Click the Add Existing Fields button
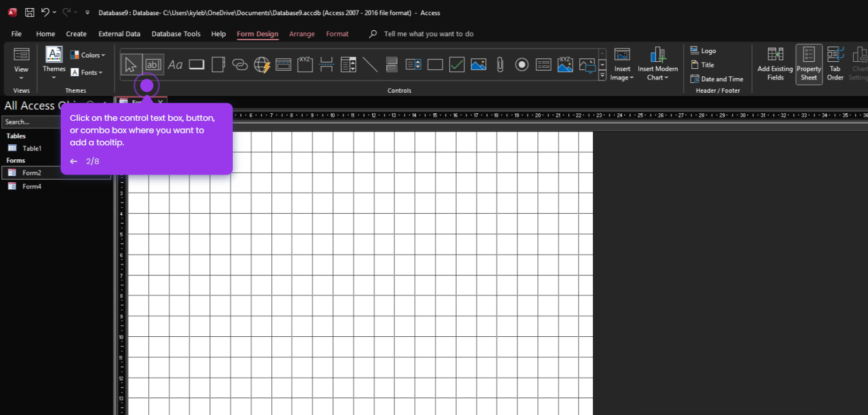The image size is (868, 415). (775, 64)
